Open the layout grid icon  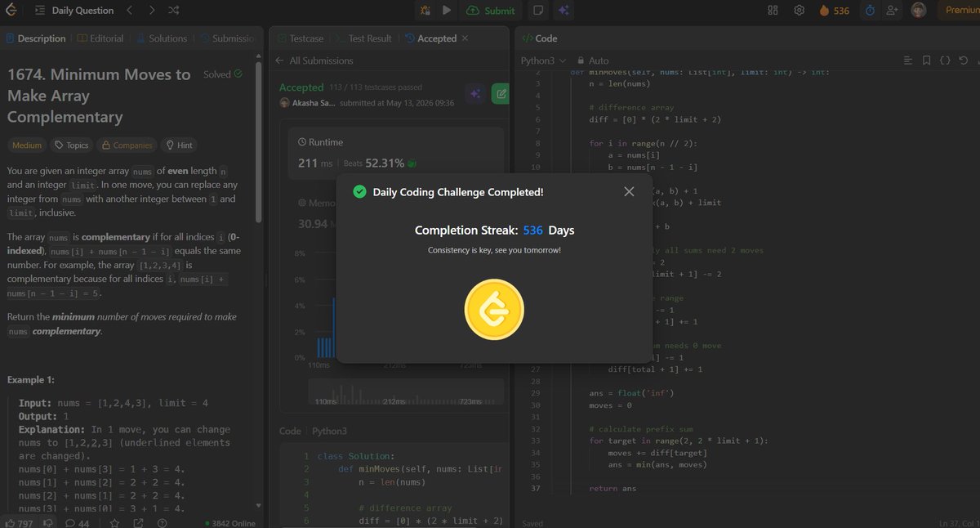click(773, 11)
